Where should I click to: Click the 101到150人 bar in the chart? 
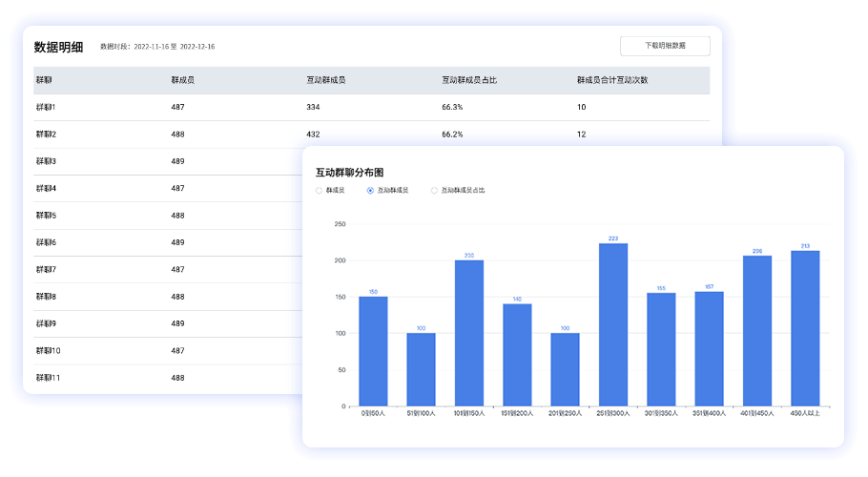pos(469,333)
